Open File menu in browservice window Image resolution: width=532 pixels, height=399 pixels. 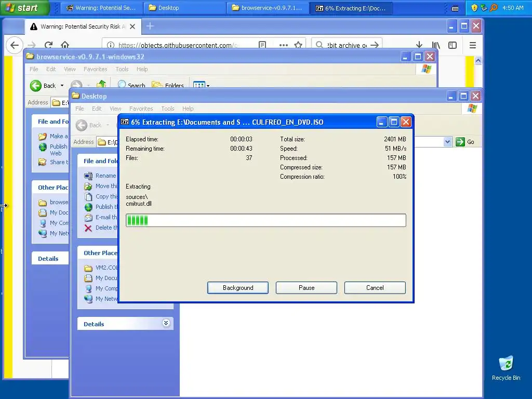click(x=34, y=69)
